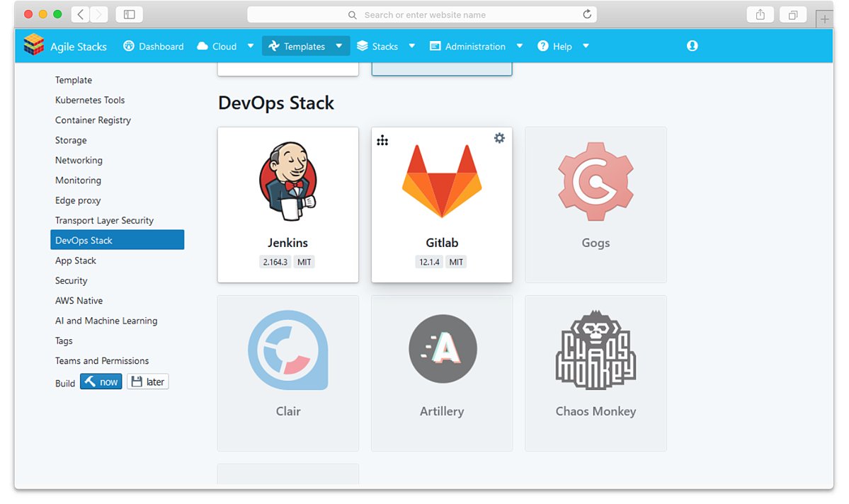Viewport: 849px width, 504px height.
Task: Open Transport Layer Security section
Action: click(x=105, y=220)
